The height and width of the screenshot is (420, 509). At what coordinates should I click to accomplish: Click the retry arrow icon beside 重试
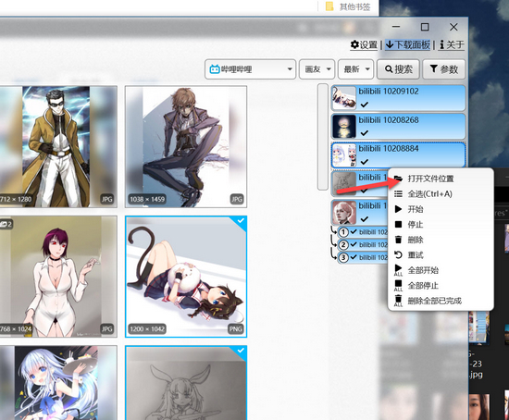(398, 254)
